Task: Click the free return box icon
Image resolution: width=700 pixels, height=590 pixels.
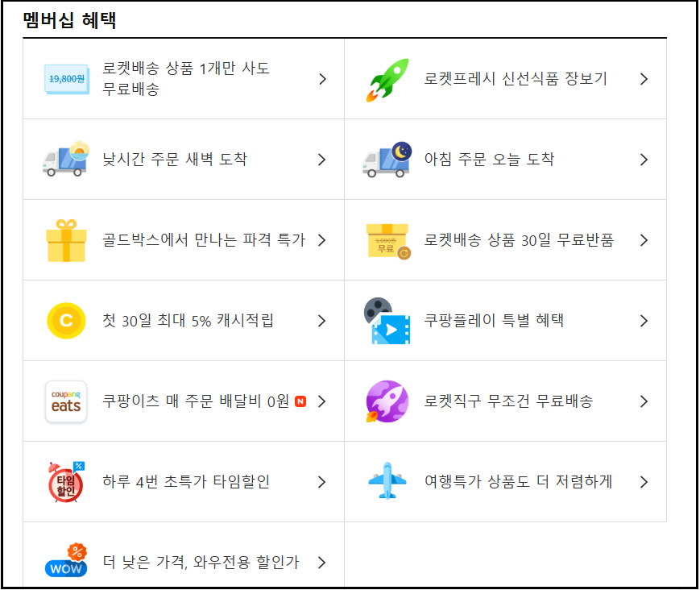Action: pyautogui.click(x=388, y=241)
